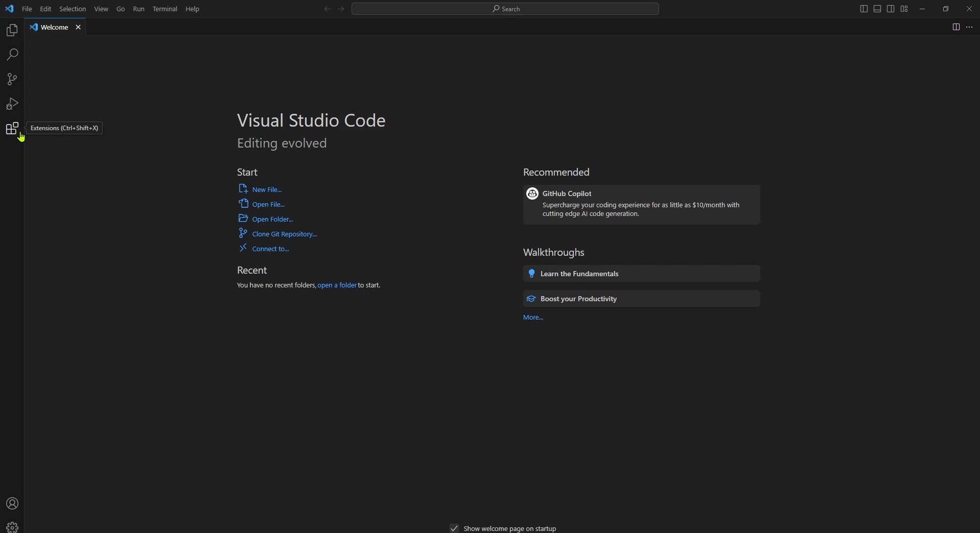
Task: Open the Run and Debug view
Action: pyautogui.click(x=12, y=104)
